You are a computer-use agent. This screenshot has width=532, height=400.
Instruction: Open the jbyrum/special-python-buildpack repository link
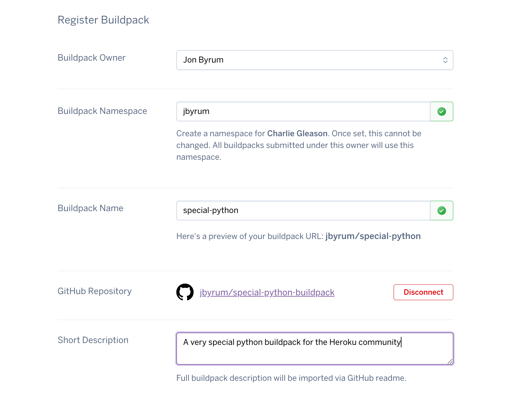click(x=267, y=292)
